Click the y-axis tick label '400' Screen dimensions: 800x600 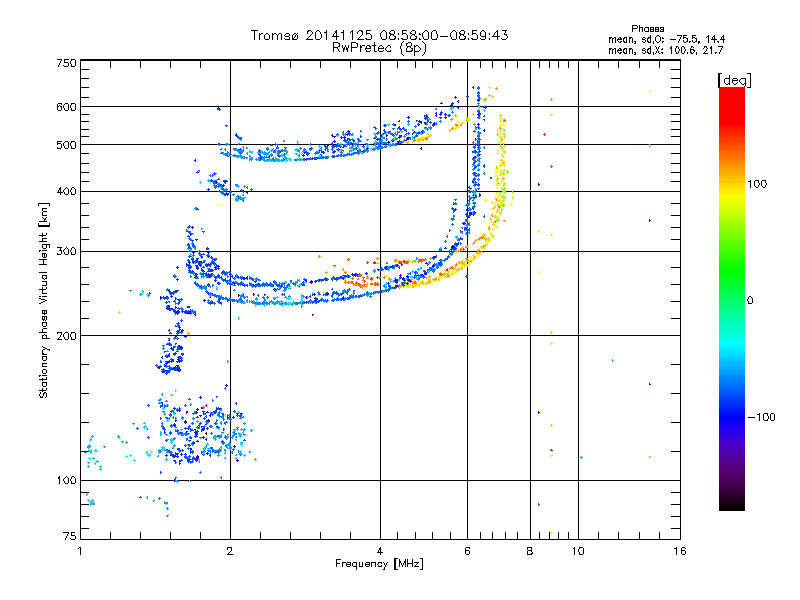pyautogui.click(x=66, y=192)
